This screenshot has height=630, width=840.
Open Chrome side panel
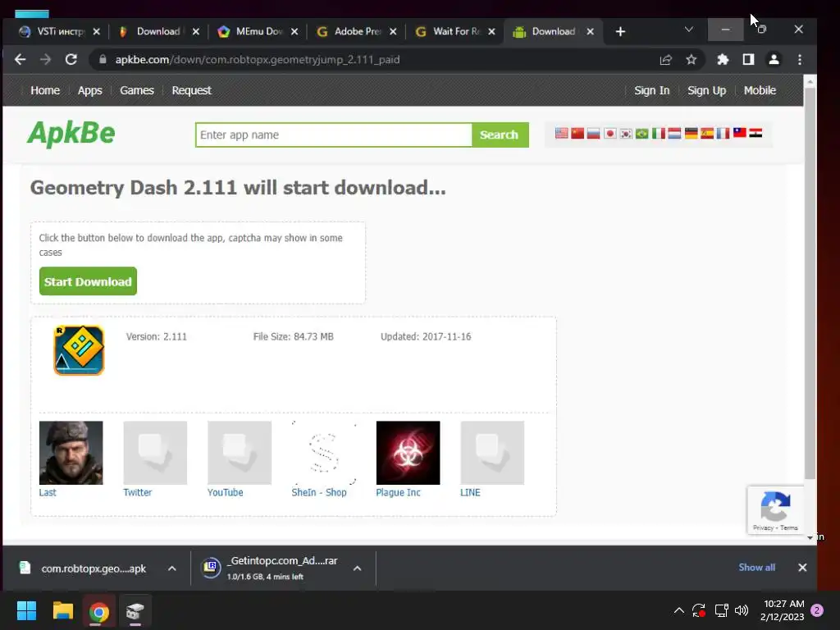coord(748,59)
